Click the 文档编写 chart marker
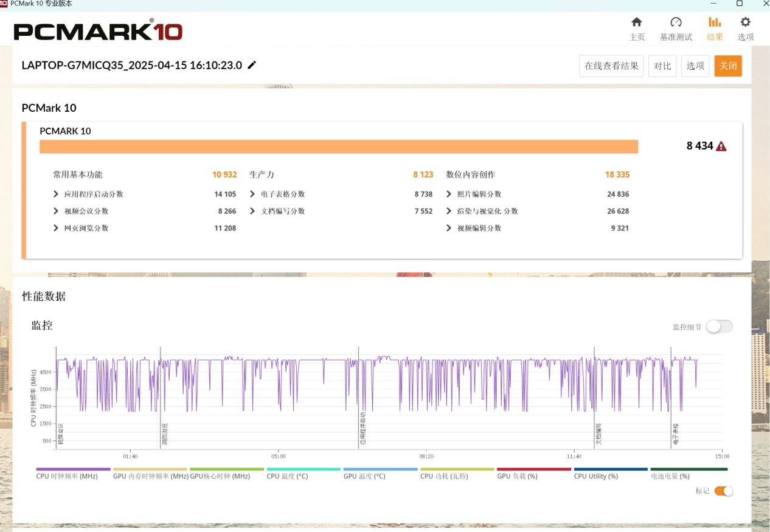770x532 pixels. point(598,434)
